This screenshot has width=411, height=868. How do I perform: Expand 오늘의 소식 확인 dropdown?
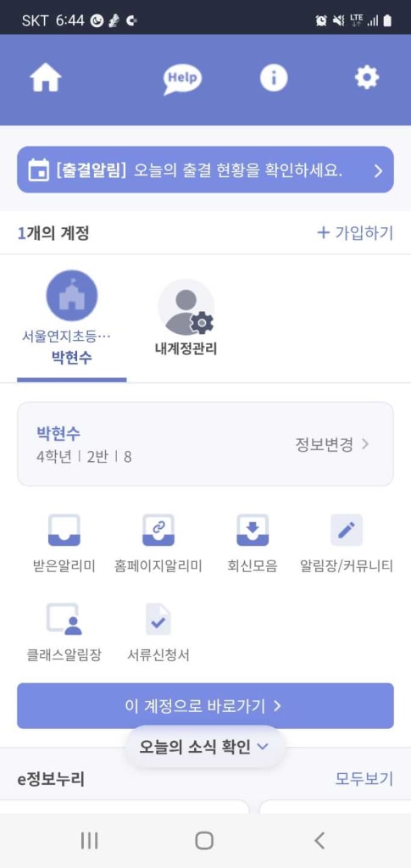205,746
